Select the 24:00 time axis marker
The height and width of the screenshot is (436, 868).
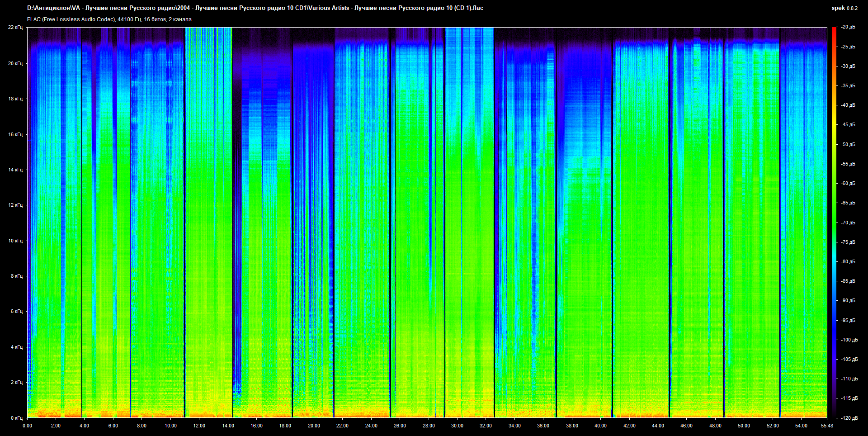371,426
